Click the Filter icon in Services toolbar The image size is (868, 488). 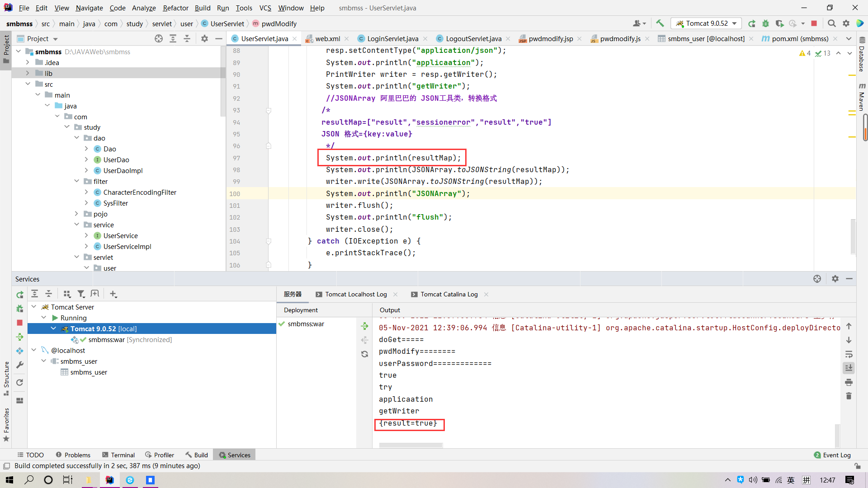click(x=81, y=294)
